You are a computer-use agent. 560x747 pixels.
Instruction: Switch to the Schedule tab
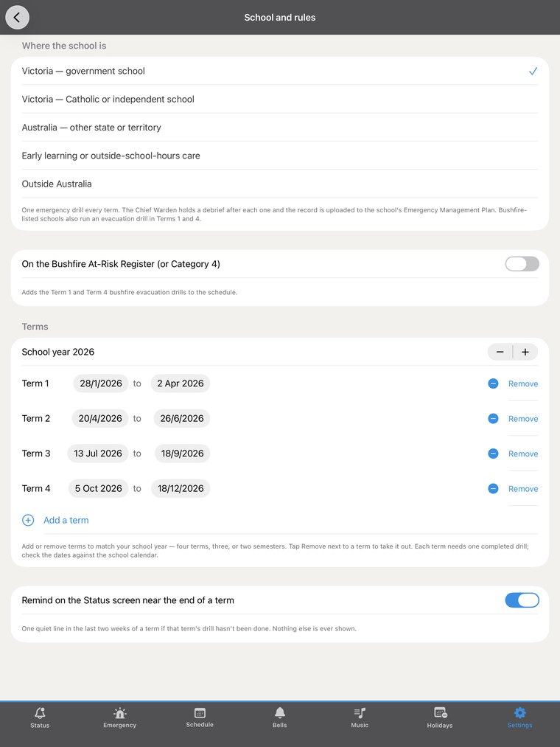tap(200, 718)
